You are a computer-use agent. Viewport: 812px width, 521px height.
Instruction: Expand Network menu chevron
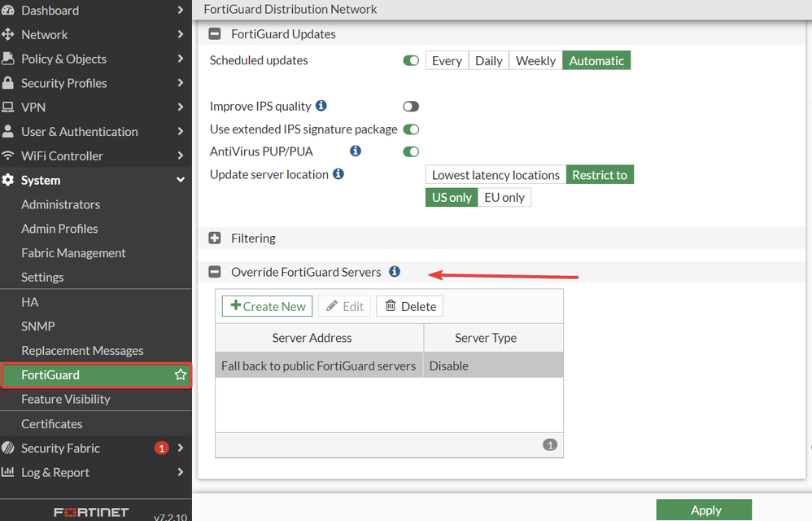(180, 34)
